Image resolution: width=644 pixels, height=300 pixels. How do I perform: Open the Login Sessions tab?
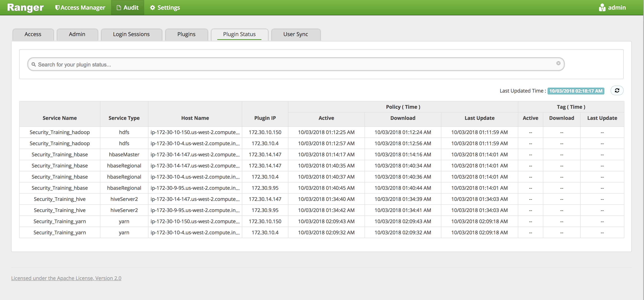pos(131,34)
